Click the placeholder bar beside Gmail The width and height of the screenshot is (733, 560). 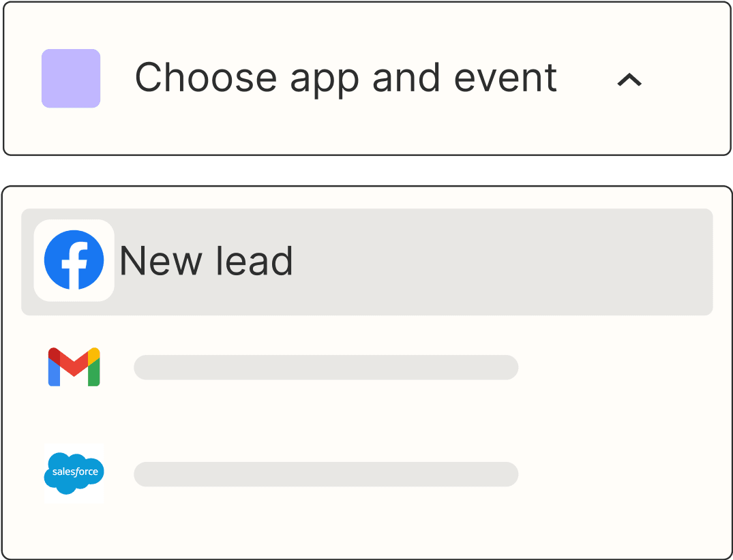pos(326,368)
